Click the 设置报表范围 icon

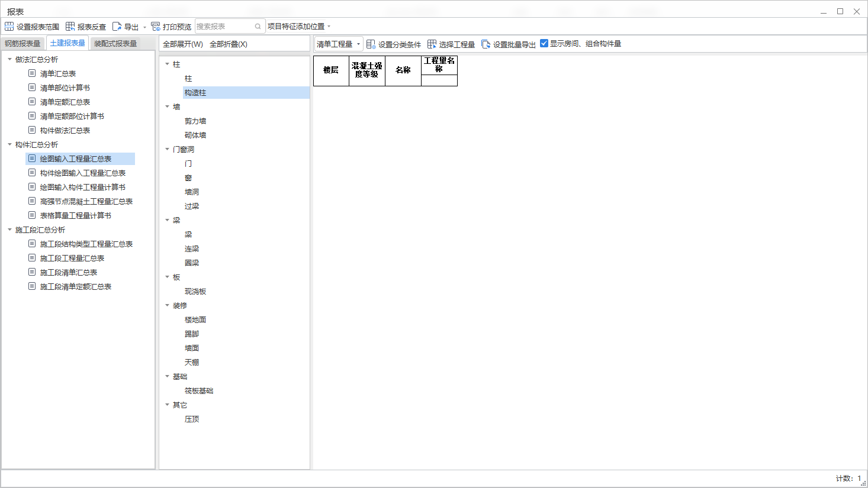[x=9, y=27]
